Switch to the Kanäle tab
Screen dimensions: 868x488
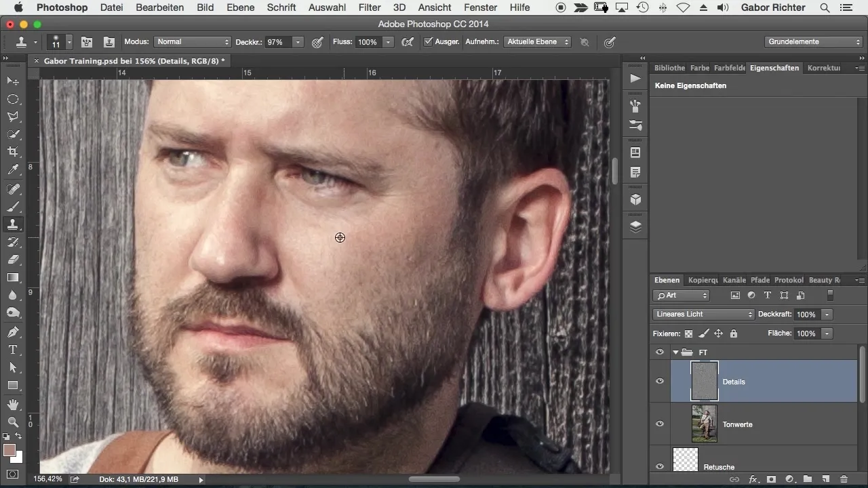coord(734,280)
